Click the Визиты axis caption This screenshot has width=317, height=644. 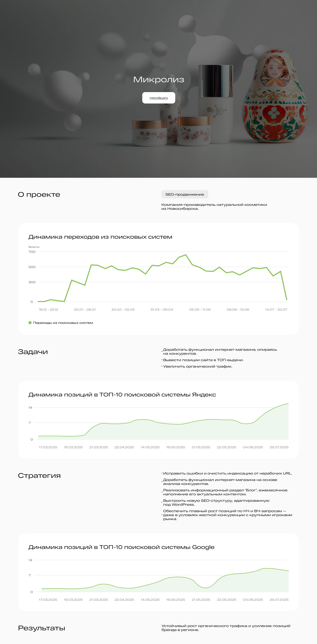click(x=34, y=247)
